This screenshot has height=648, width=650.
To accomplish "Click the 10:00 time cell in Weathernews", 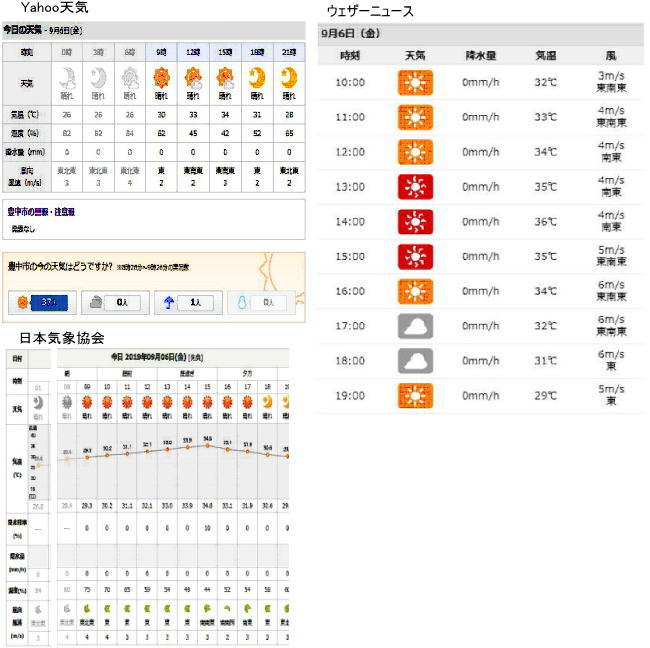I will (x=350, y=83).
